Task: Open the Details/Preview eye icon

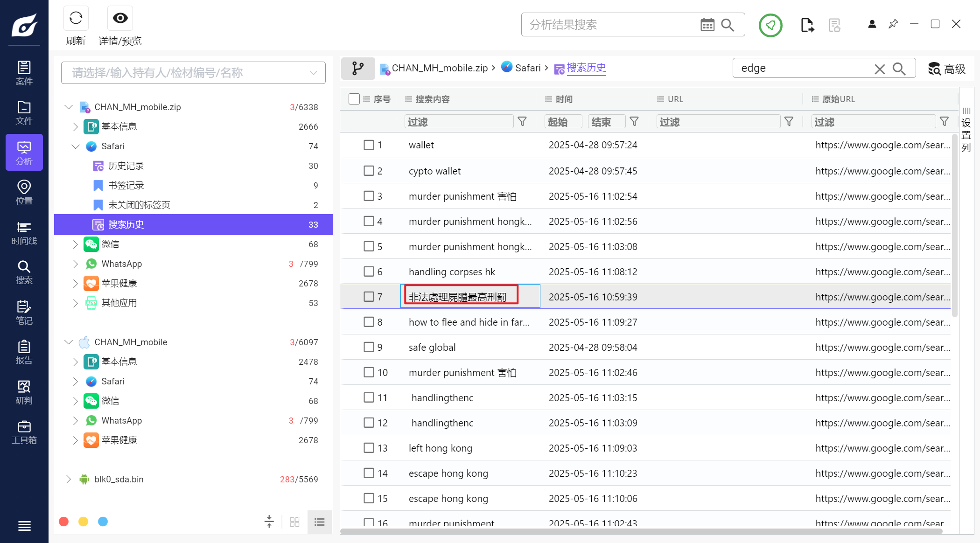Action: click(x=120, y=18)
